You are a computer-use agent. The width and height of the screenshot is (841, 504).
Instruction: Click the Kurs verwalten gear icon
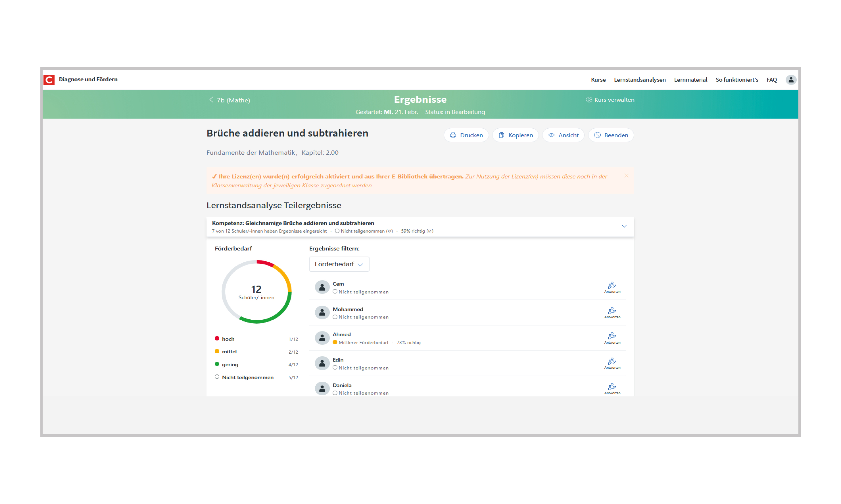click(589, 100)
